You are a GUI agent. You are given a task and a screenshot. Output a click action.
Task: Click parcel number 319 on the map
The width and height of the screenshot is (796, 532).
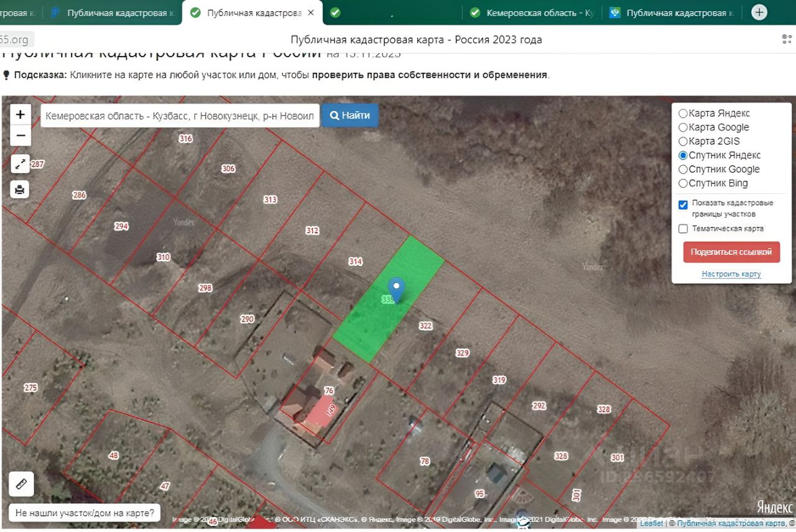click(499, 380)
